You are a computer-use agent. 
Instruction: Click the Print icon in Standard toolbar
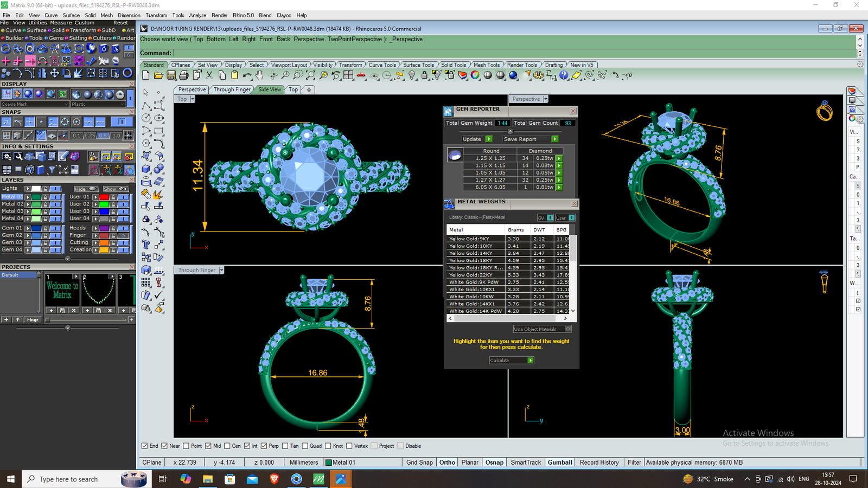[183, 75]
